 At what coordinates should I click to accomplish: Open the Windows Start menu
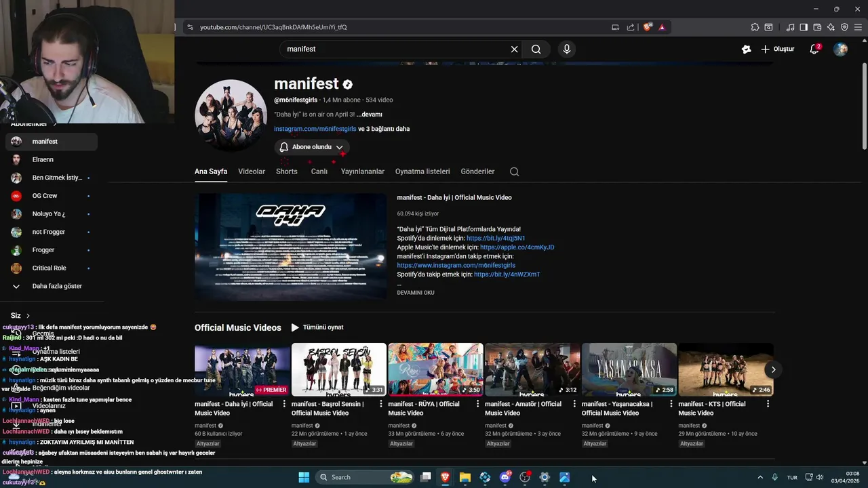tap(304, 477)
